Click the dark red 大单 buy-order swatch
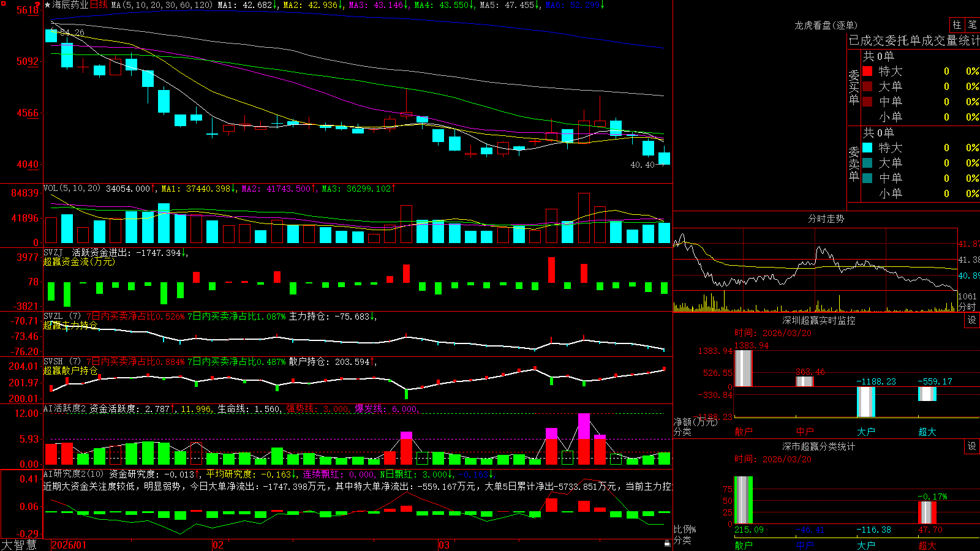Image resolution: width=980 pixels, height=551 pixels. tap(867, 86)
